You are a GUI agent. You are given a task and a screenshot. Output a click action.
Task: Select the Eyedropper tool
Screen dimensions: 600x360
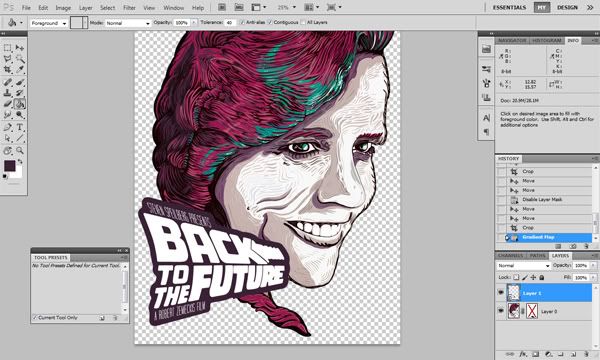[20, 70]
